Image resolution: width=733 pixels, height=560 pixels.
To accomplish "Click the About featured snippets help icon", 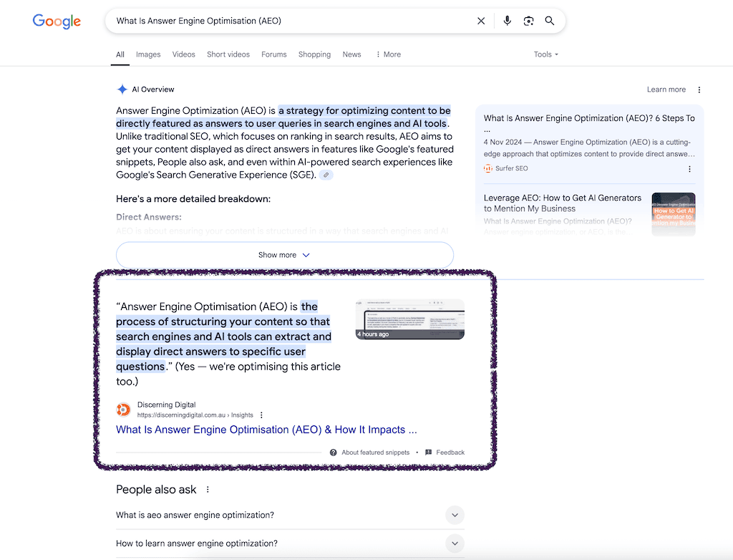I will point(334,453).
